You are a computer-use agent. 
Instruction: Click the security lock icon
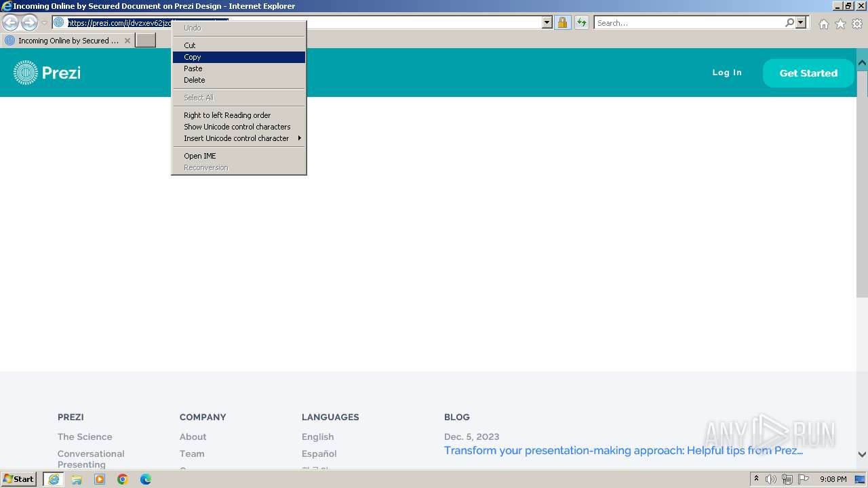point(562,23)
